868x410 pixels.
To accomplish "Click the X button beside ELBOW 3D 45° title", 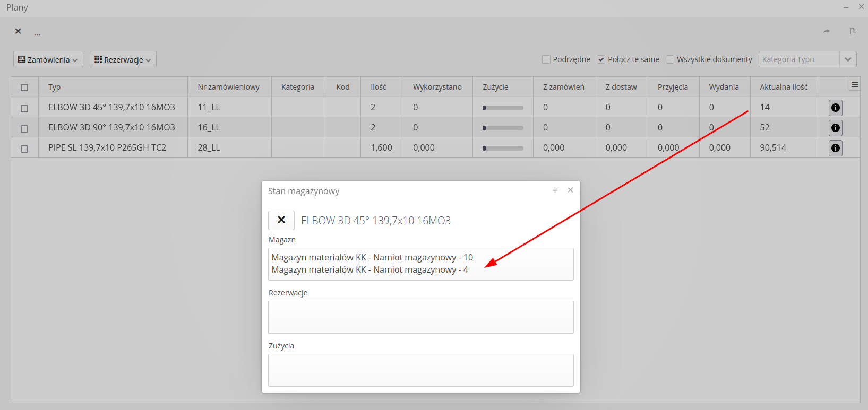I will click(x=281, y=220).
